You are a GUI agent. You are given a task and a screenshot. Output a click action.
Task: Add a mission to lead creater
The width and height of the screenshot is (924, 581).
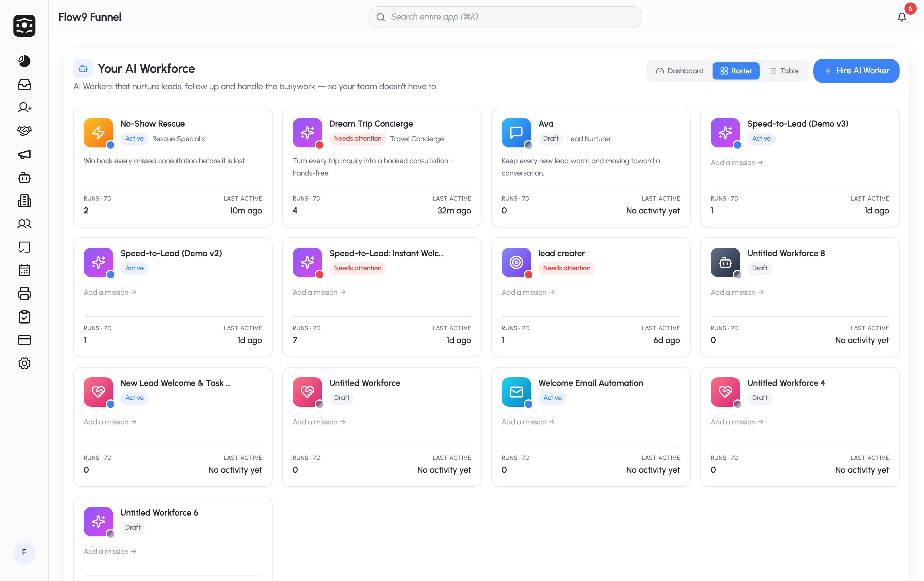click(528, 293)
